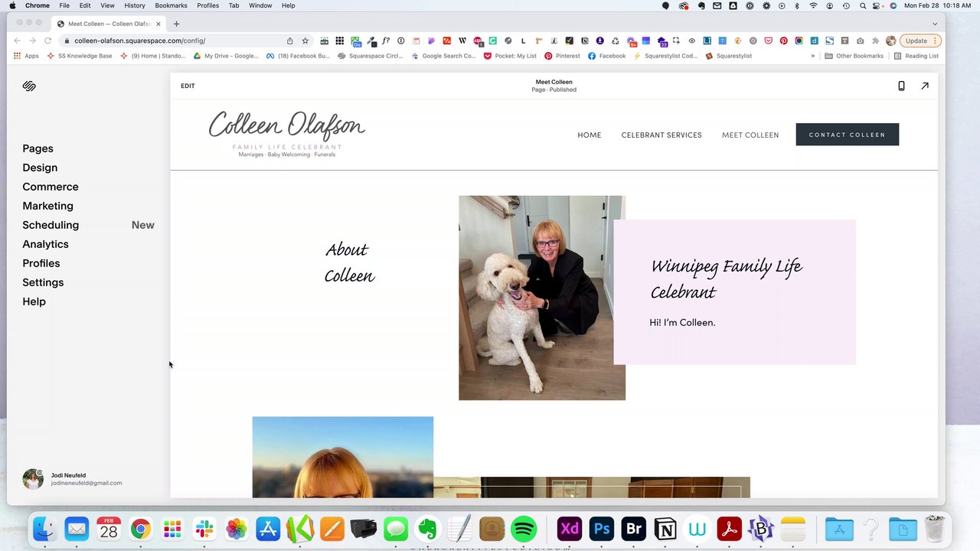980x551 pixels.
Task: Open the Profiles panel in sidebar
Action: (x=41, y=263)
